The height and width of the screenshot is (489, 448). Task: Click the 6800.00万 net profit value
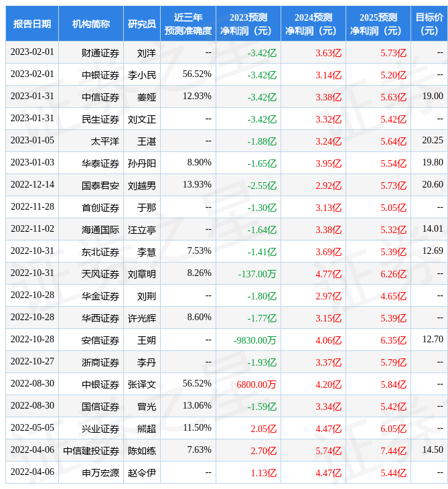[256, 385]
